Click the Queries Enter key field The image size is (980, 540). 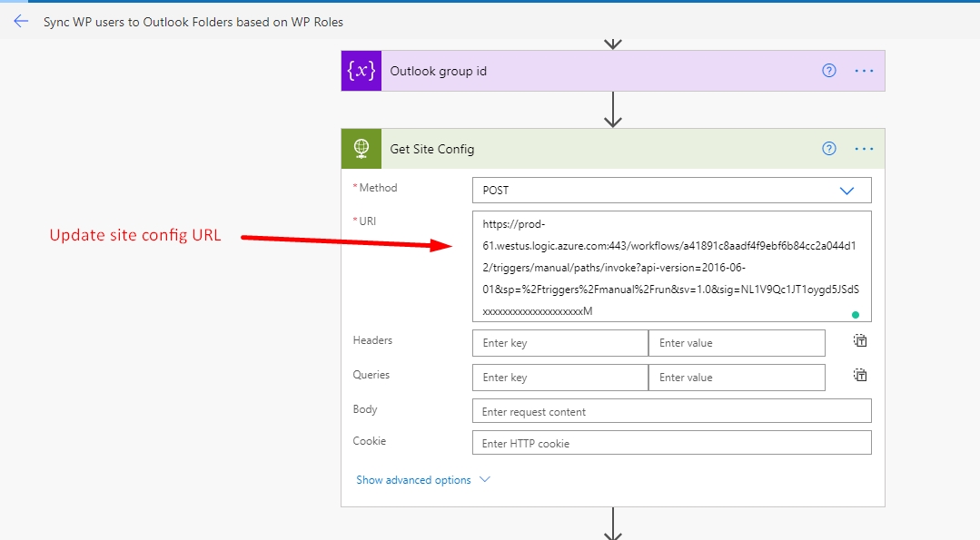[x=560, y=377]
